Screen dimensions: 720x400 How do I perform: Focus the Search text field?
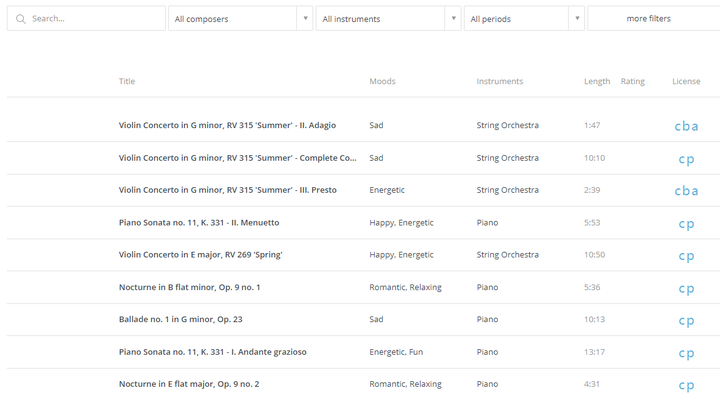pyautogui.click(x=95, y=19)
